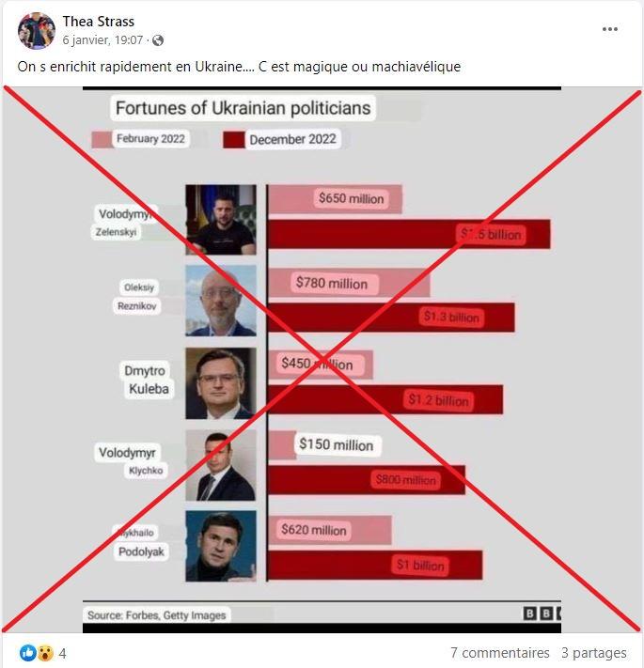
Task: Open the post timestamp 6 janvier 19:07
Action: coord(102,40)
